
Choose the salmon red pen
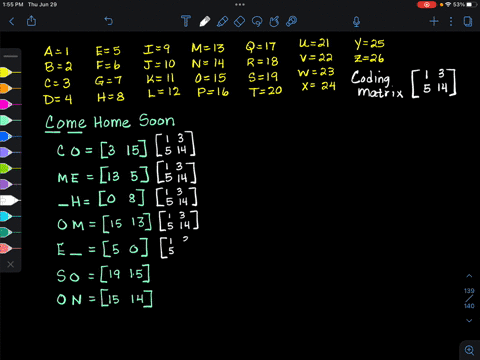pos(10,248)
